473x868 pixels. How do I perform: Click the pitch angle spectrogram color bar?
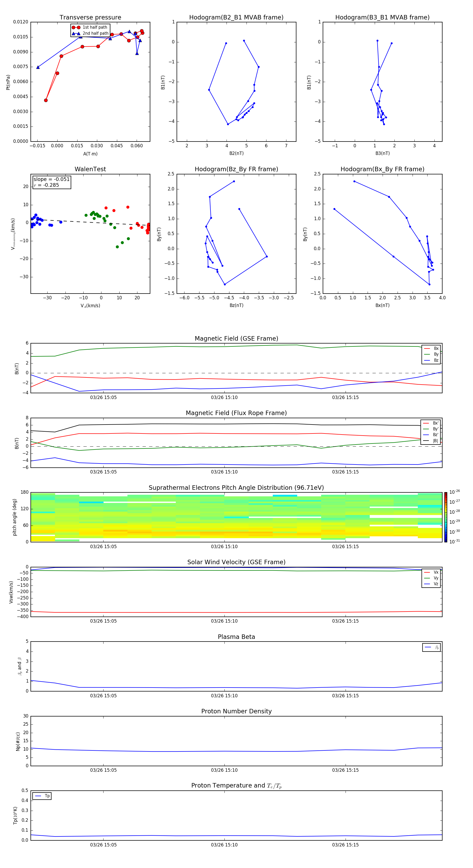[x=445, y=517]
